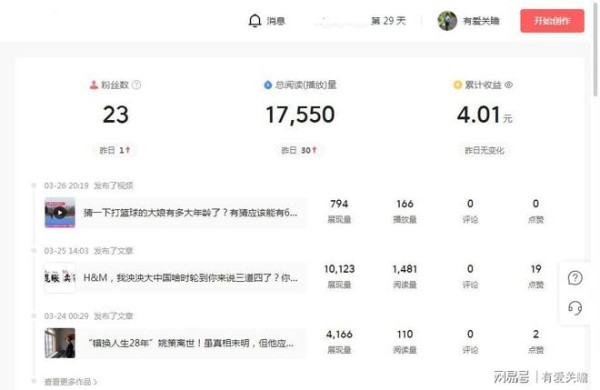Screen dimensions: 600x390
Task: Open the H&M article thumbnail
Action: (x=60, y=278)
